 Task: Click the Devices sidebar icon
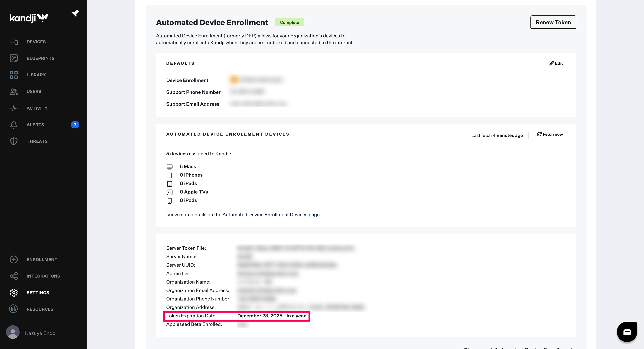[14, 42]
